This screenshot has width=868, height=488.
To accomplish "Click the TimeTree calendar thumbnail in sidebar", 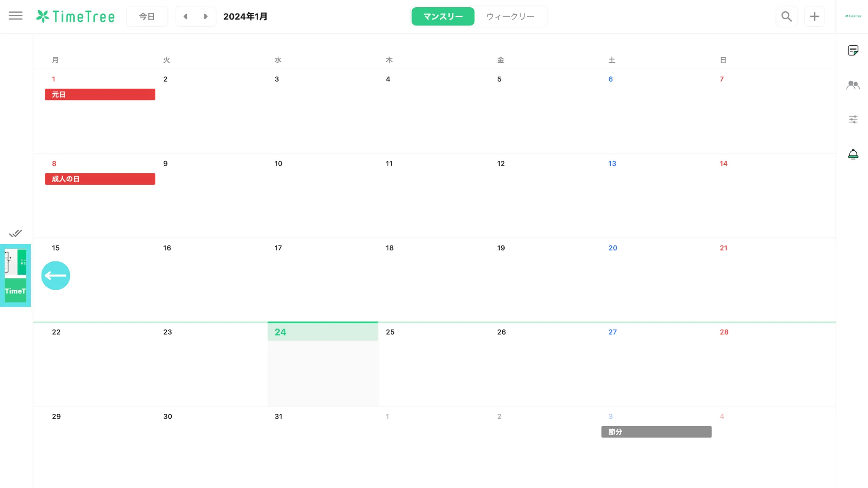I will pos(15,275).
